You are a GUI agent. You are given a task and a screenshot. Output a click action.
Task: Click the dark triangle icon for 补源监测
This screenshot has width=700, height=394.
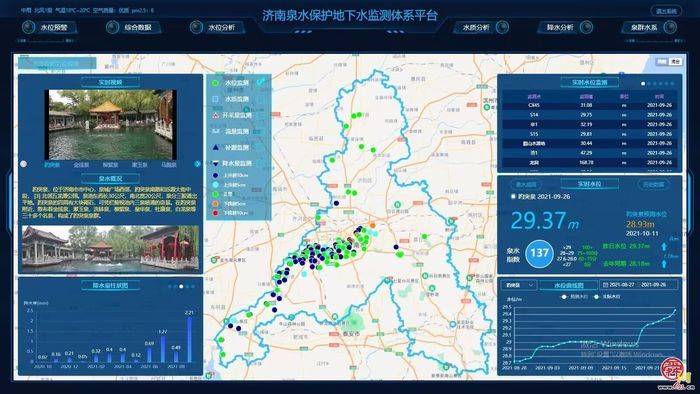pos(216,147)
